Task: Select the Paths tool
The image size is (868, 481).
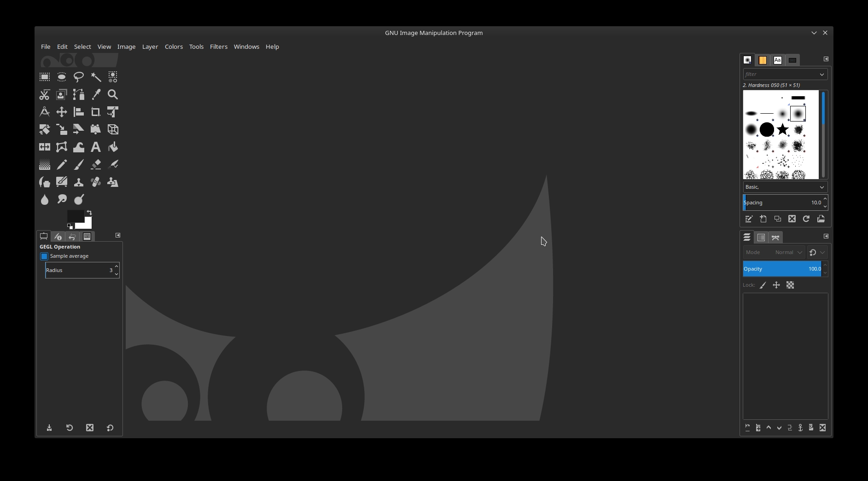Action: tap(79, 94)
